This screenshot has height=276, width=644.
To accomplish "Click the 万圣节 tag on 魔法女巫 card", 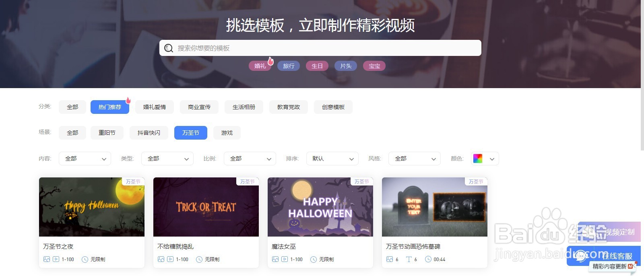I will click(x=361, y=182).
